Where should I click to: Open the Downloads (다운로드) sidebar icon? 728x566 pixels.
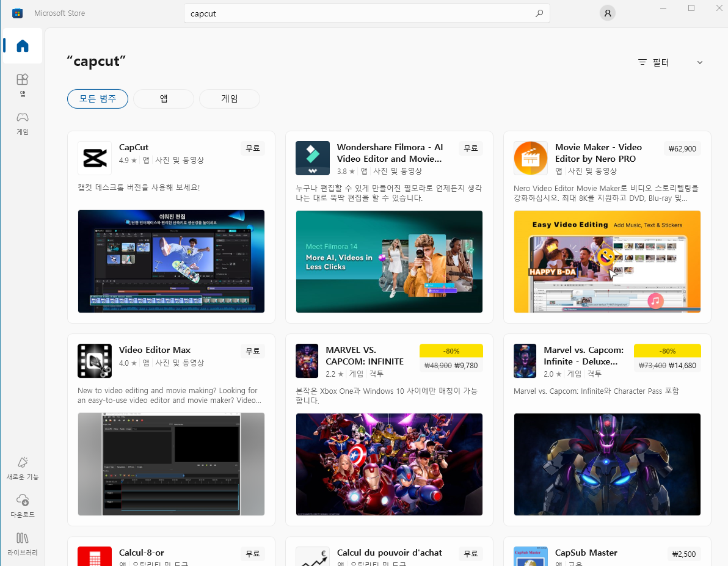pyautogui.click(x=22, y=506)
